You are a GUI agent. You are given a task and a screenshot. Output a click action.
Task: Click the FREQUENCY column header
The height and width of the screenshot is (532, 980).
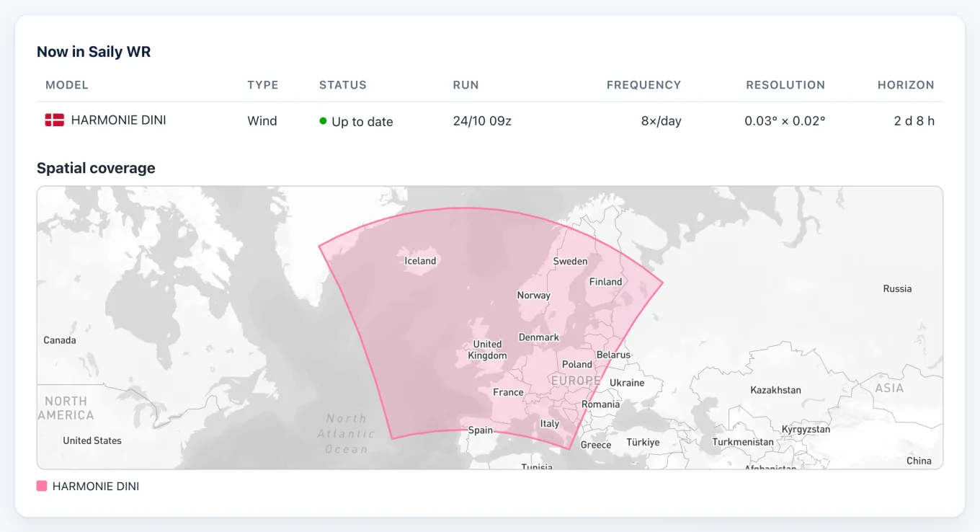[644, 85]
